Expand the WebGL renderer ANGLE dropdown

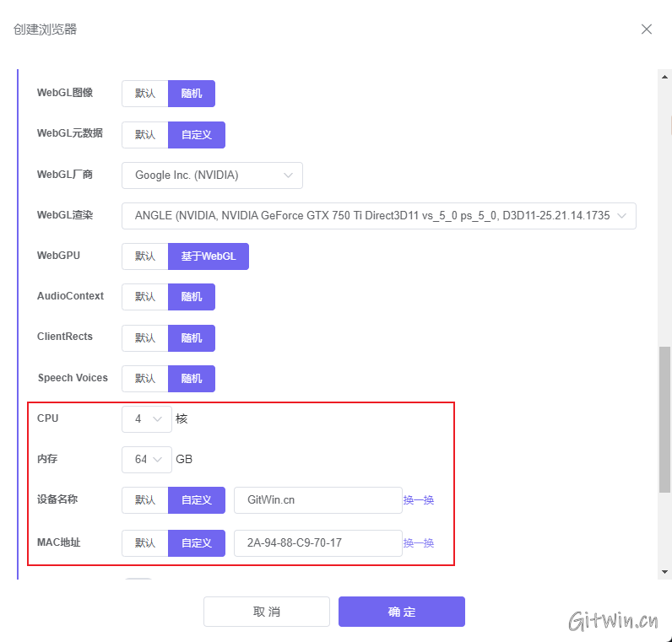378,216
